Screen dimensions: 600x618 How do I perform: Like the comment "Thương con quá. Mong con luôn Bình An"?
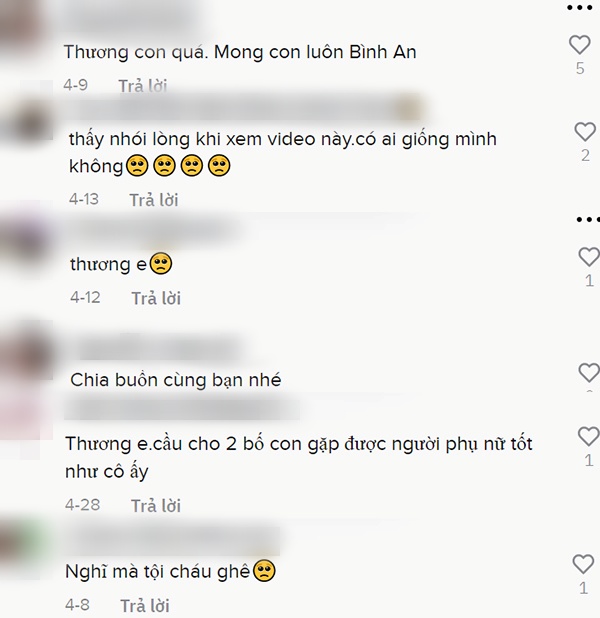pos(580,45)
